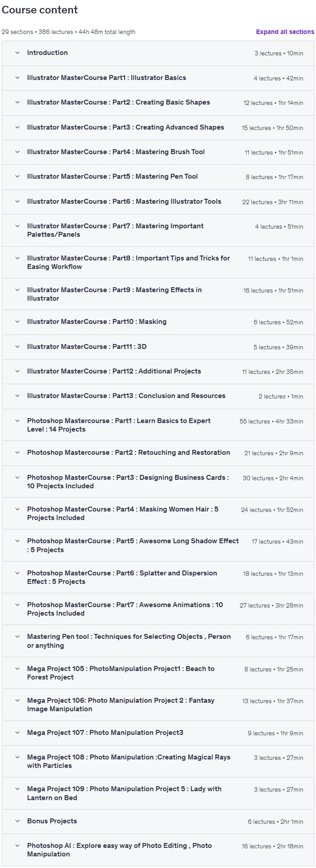Click the '17 lectures • 43min' text
The image size is (316, 868).
point(277,541)
